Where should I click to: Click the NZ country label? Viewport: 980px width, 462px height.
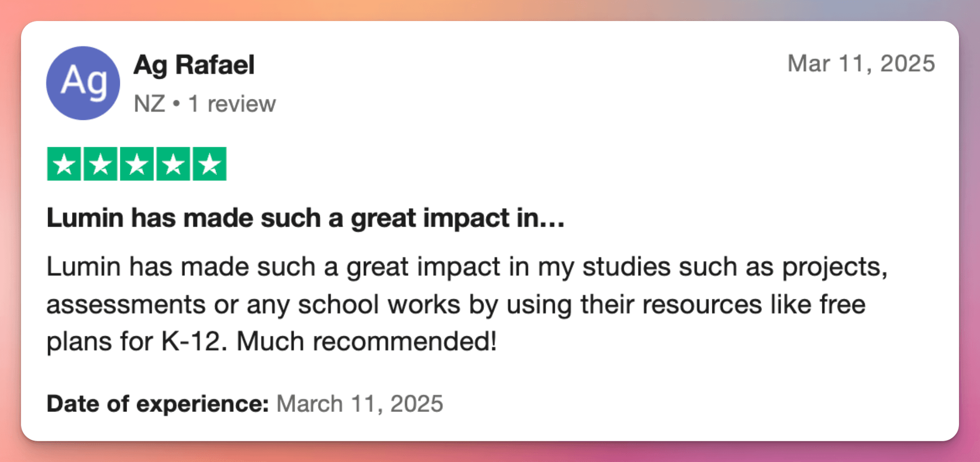pyautogui.click(x=149, y=103)
